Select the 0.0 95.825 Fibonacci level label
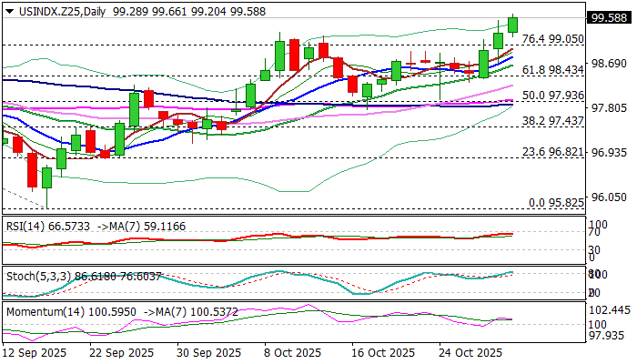Screen dimensions: 637x364 click(556, 203)
